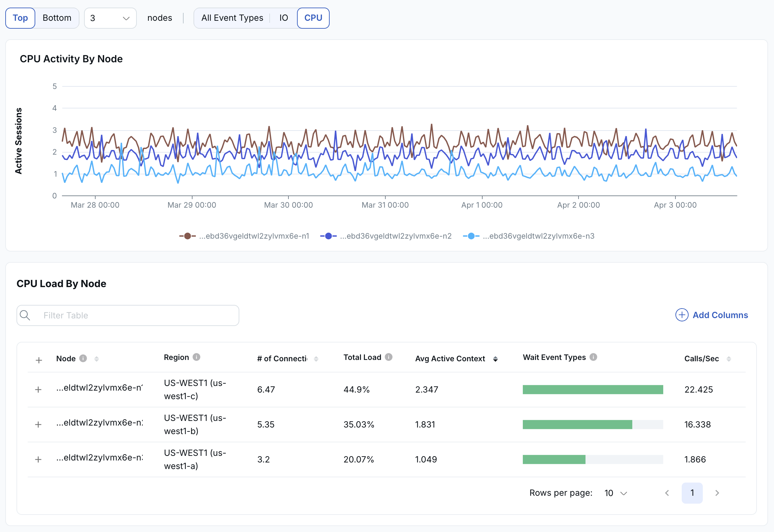Select the IO event type tab
Screen dimensions: 774x532
click(x=283, y=18)
